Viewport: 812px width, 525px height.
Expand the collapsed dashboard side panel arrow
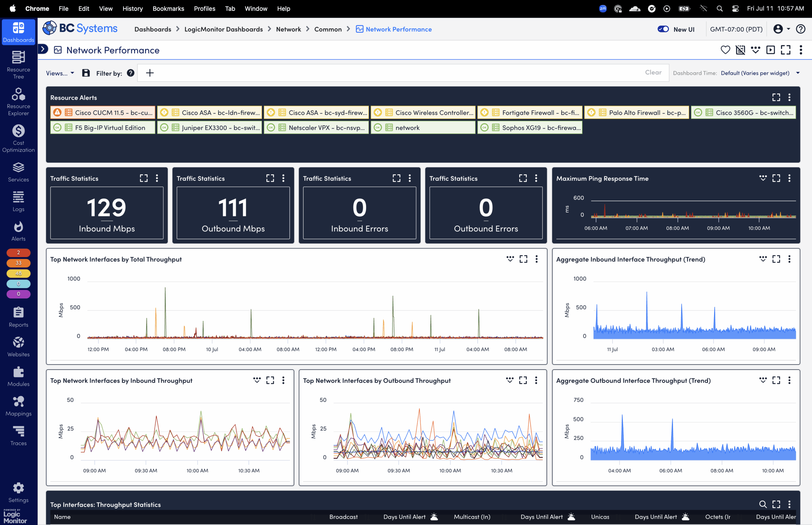tap(43, 49)
